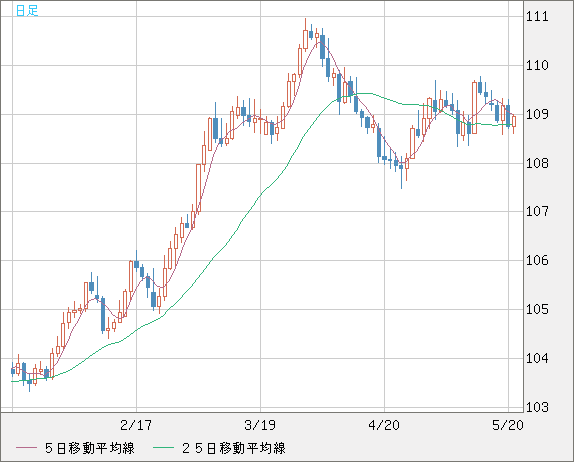Click the 5/20 date label

[508, 425]
